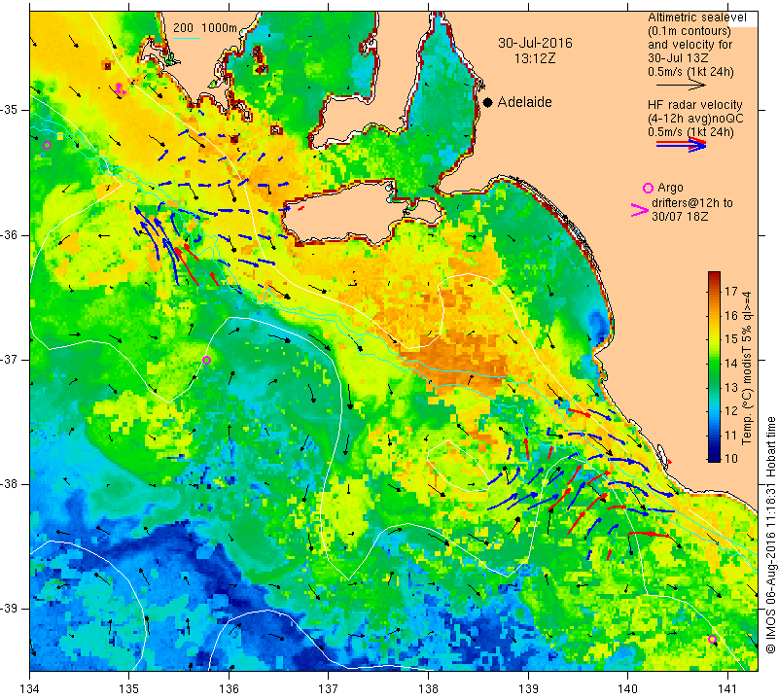Click the '30/07 18Z' legend text
This screenshot has height=700, width=778.
[680, 217]
